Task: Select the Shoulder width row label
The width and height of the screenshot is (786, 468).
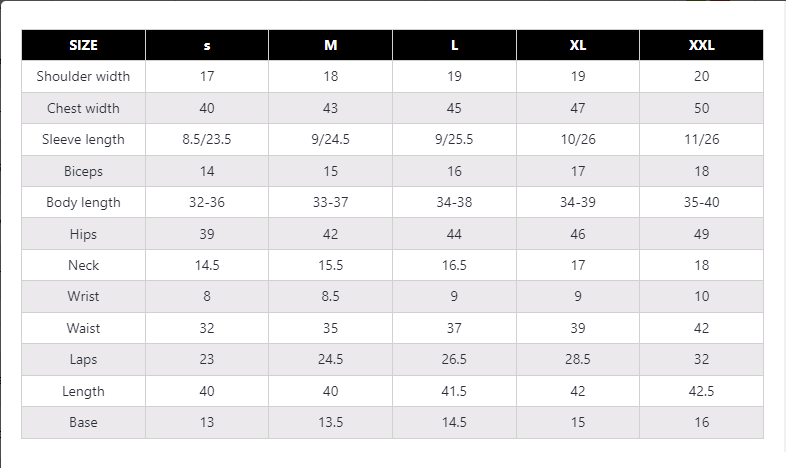Action: (83, 76)
